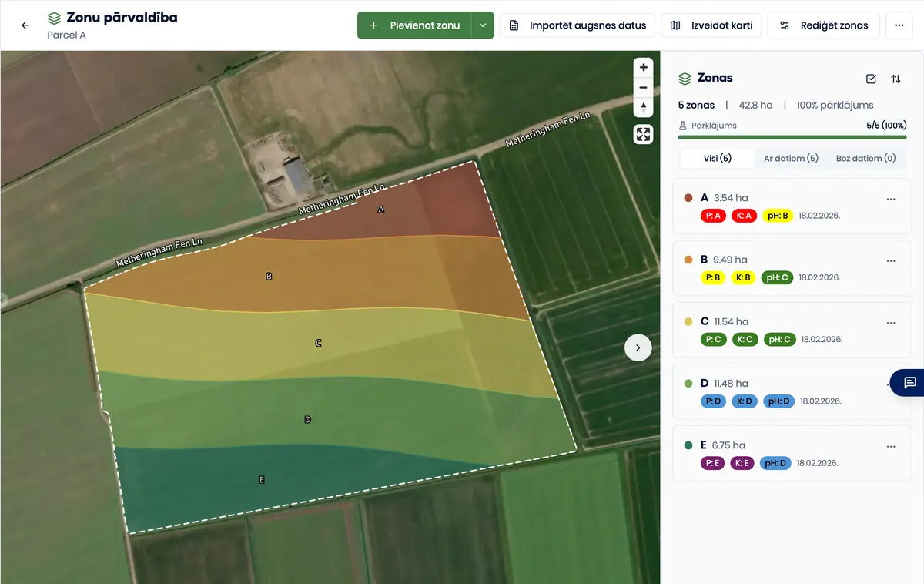
Task: Select zone C label on the map
Action: point(318,343)
